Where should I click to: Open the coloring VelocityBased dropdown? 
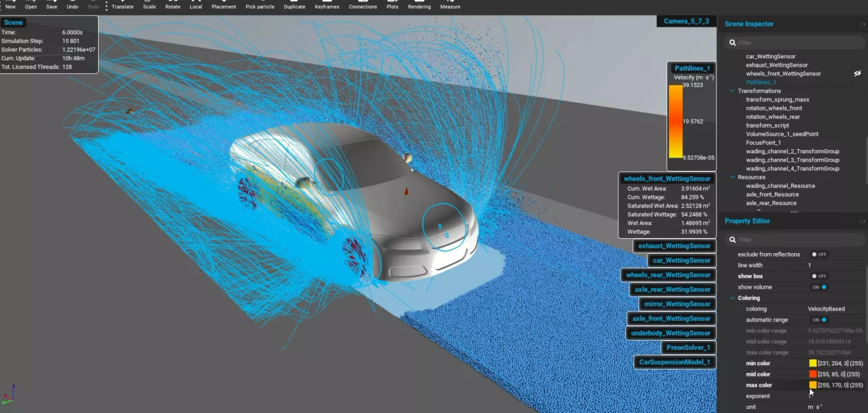tap(826, 309)
